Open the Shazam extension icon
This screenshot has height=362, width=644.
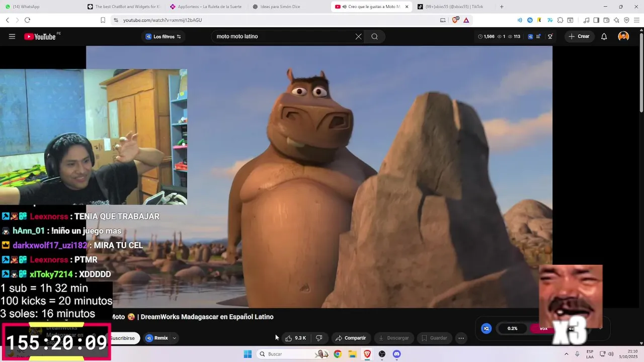point(530,20)
